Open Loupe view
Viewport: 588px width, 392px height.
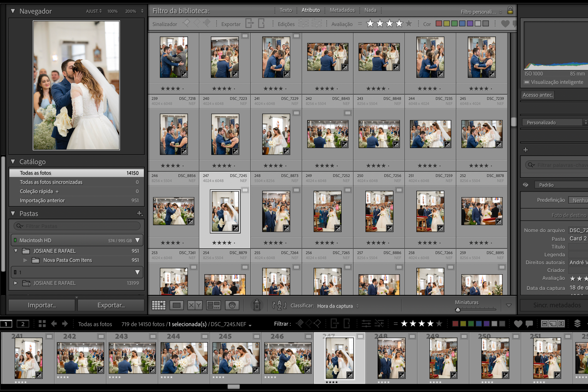176,305
